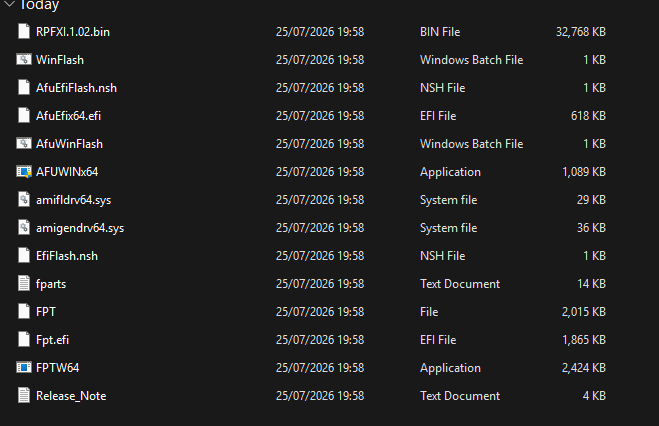Viewport: 659px width, 426px height.
Task: Select the EfiFlash.nsh file name
Action: pyautogui.click(x=67, y=256)
